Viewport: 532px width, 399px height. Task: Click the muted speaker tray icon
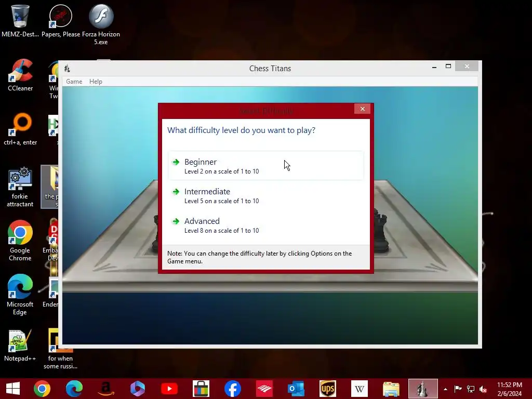(x=483, y=389)
